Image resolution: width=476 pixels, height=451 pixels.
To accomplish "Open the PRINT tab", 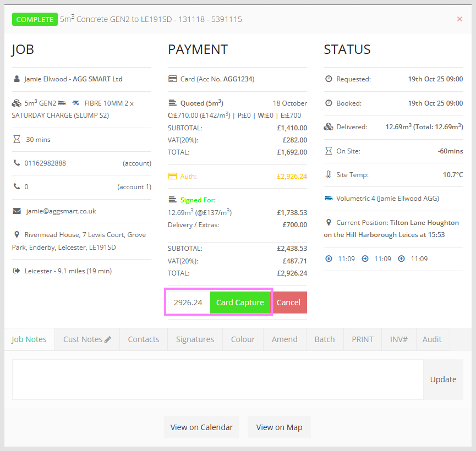I will tap(363, 339).
